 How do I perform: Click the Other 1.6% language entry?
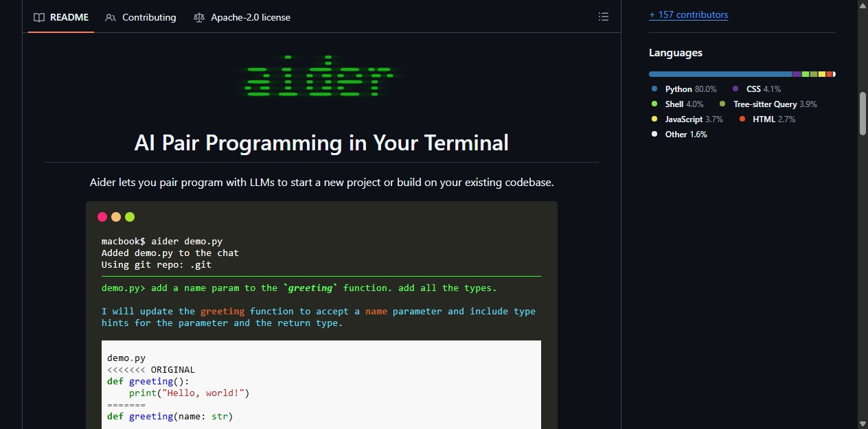click(679, 135)
